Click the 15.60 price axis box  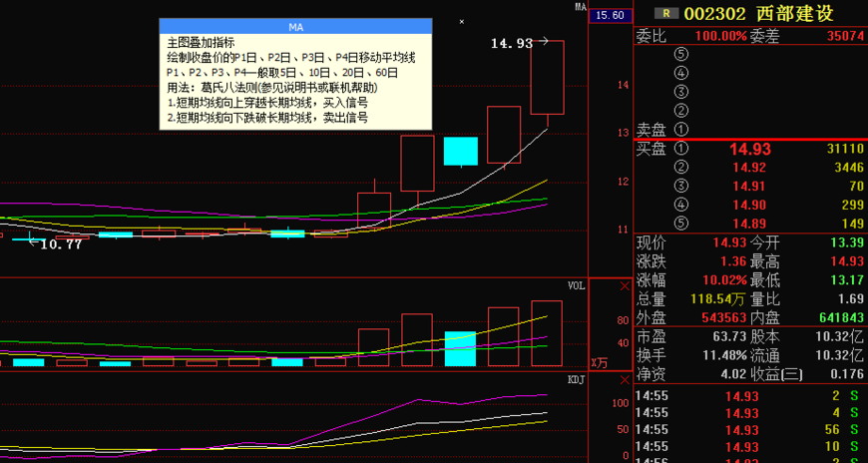611,16
